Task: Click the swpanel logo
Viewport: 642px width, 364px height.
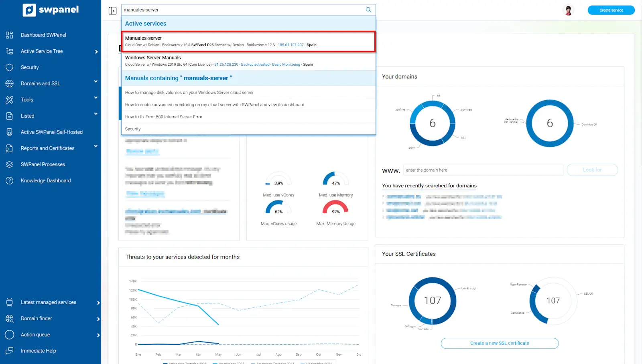Action: pos(51,10)
